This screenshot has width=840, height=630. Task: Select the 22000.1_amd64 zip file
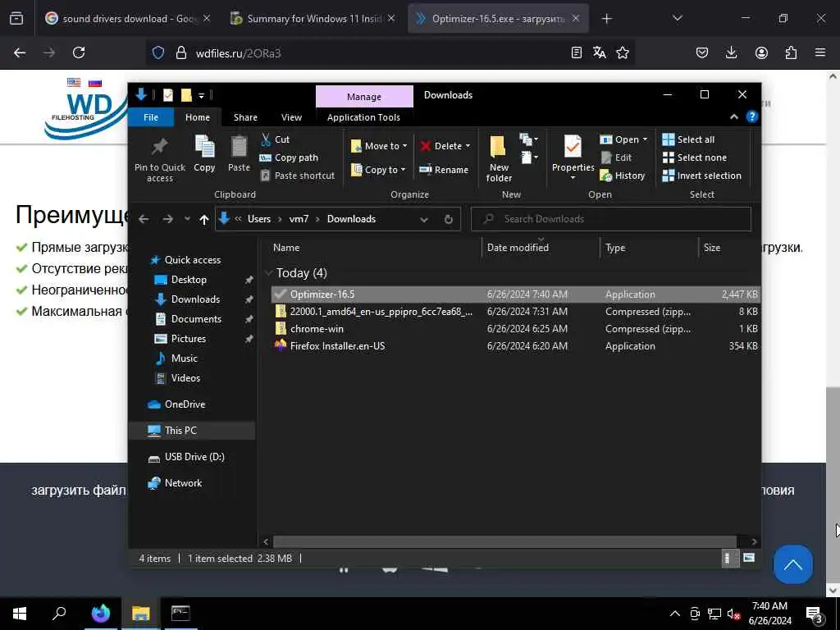(515, 311)
